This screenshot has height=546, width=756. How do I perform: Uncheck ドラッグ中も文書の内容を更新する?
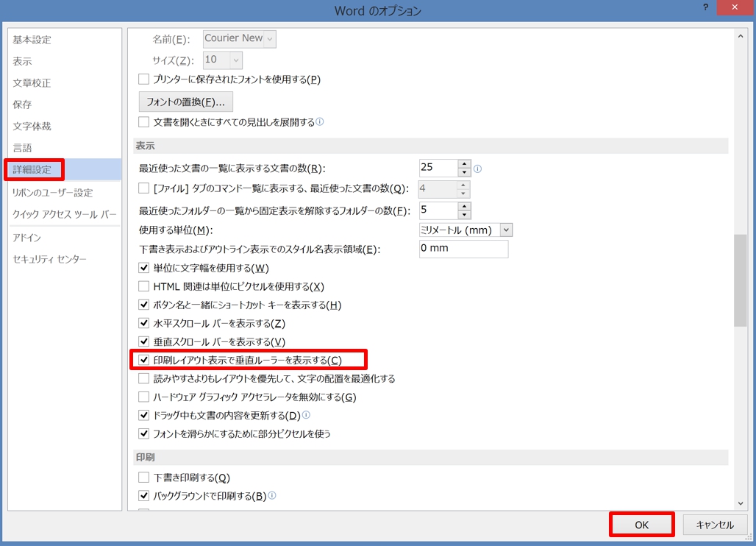pyautogui.click(x=143, y=415)
